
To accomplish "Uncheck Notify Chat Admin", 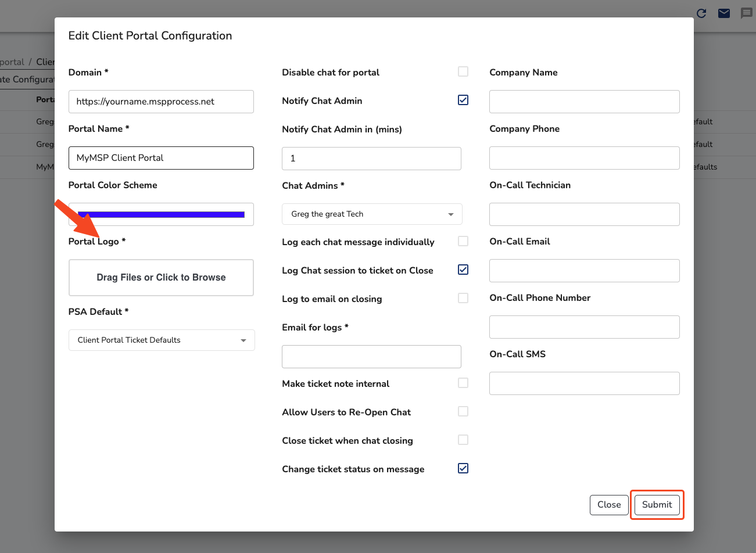I will [463, 99].
